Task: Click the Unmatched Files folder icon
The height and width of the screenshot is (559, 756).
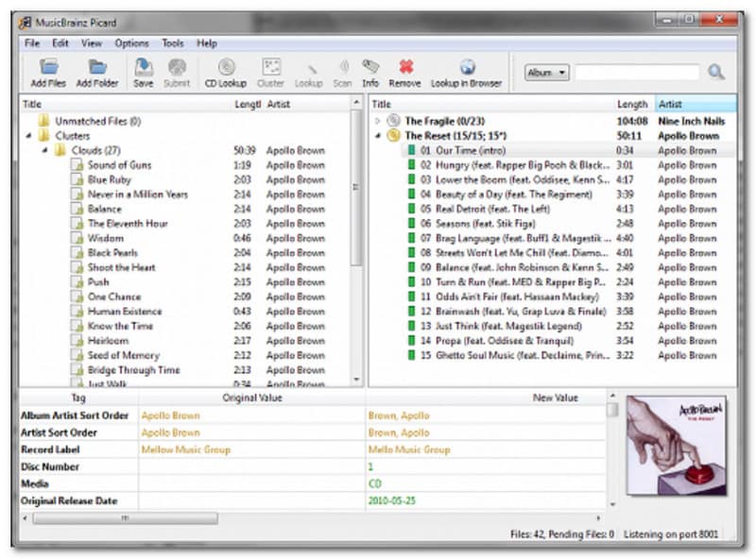Action: [x=43, y=121]
